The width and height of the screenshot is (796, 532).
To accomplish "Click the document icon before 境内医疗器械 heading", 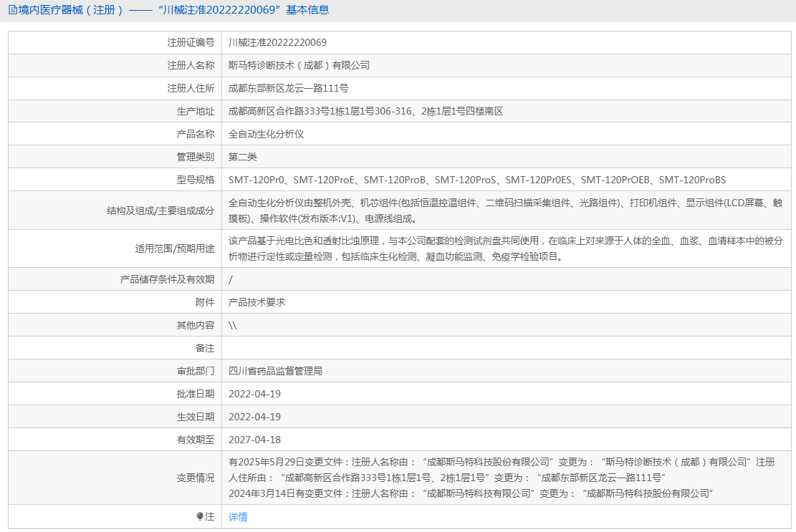I will [13, 10].
